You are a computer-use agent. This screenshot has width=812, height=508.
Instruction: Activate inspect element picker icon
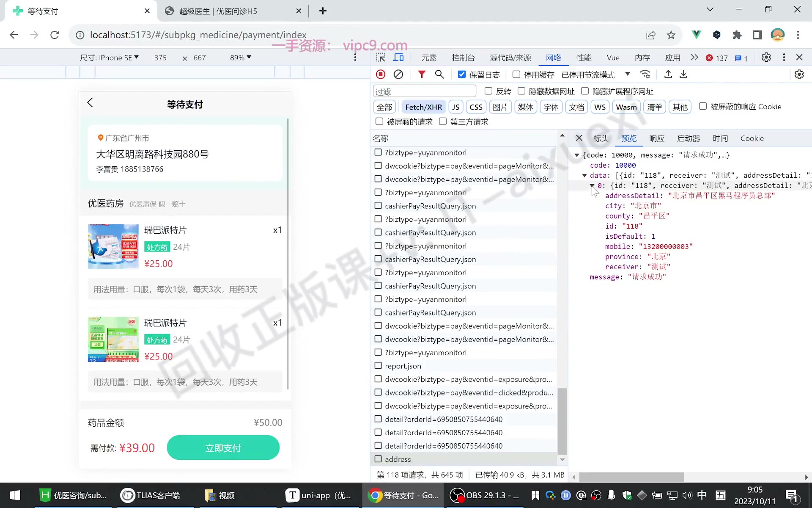tap(381, 58)
